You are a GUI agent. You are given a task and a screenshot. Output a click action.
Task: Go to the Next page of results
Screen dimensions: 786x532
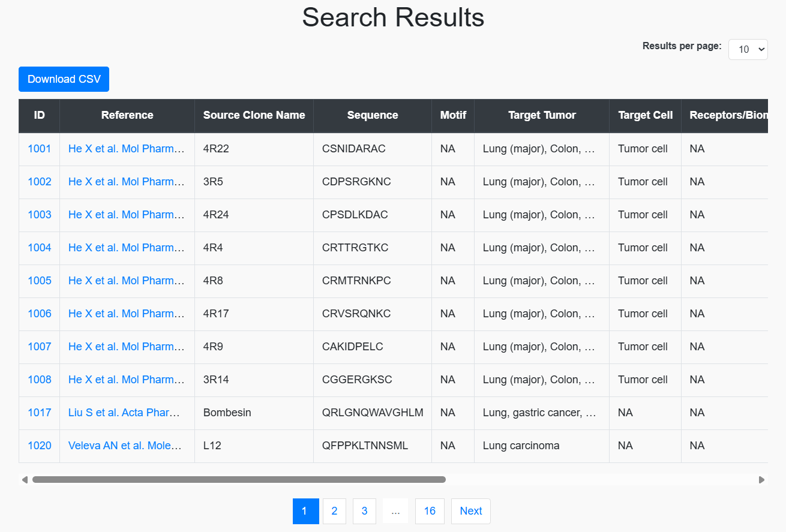coord(470,511)
